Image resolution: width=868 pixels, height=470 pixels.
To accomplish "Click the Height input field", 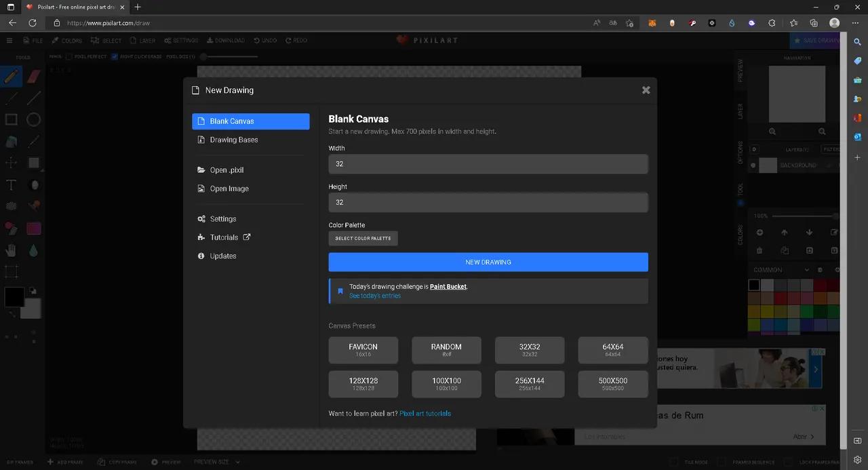I will (x=488, y=202).
